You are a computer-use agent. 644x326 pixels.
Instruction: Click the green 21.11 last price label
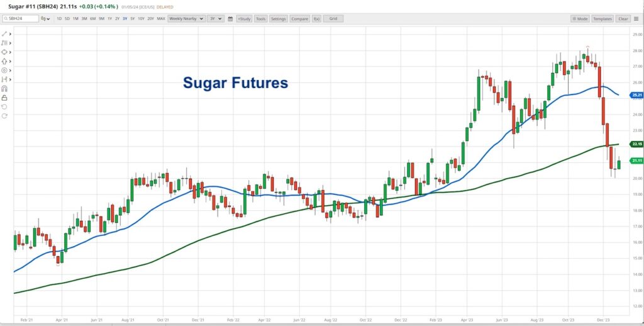636,160
